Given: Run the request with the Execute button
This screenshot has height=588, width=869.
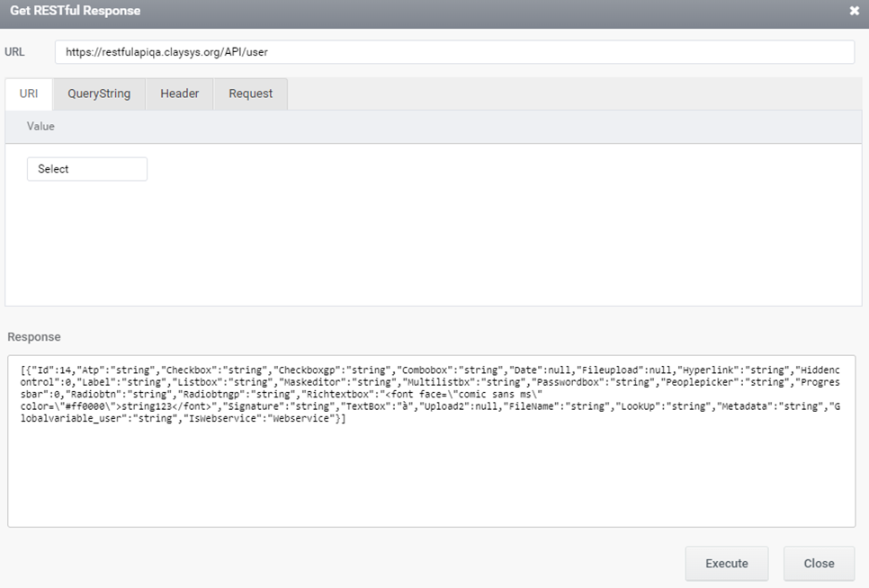Looking at the screenshot, I should click(x=727, y=563).
